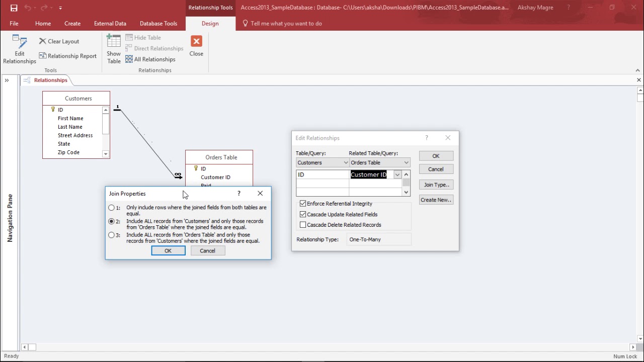Click the horizontal scrollbar right arrow

(633, 347)
